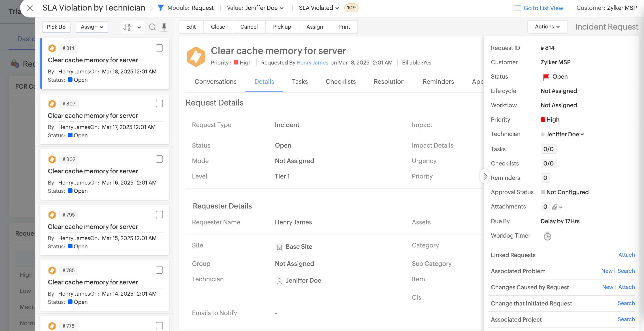The width and height of the screenshot is (644, 331).
Task: Select checkbox for request #814
Action: click(159, 48)
